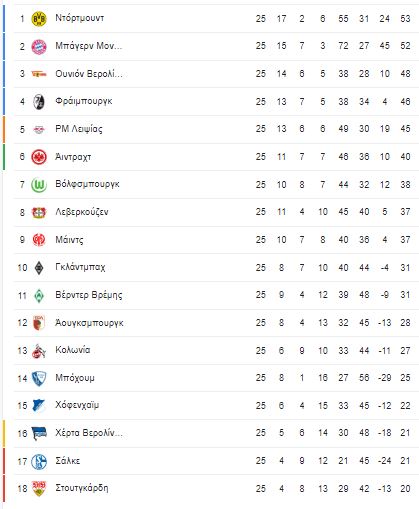The image size is (419, 509).
Task: Open the Eintracht Frankfurt eagle crest
Action: (39, 157)
